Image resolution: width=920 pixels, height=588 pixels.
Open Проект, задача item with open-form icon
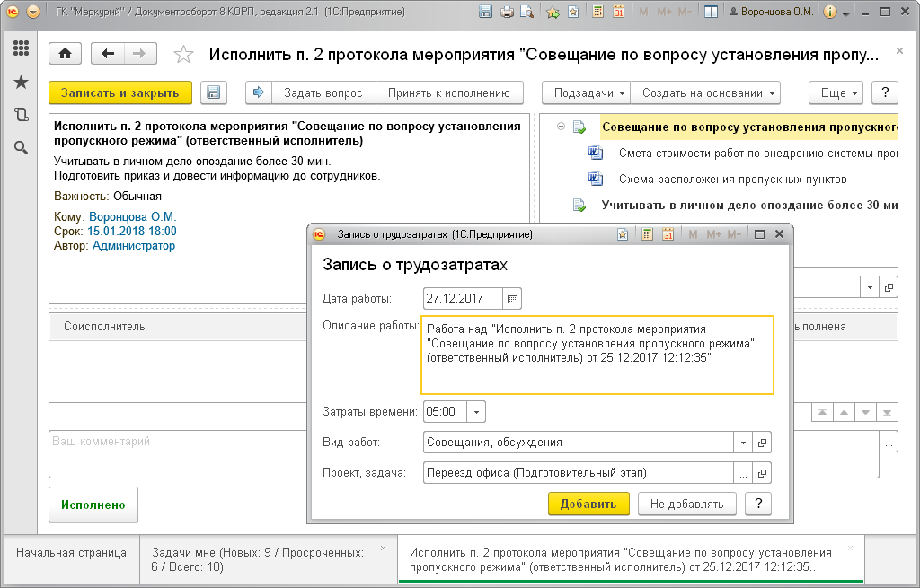[x=762, y=473]
